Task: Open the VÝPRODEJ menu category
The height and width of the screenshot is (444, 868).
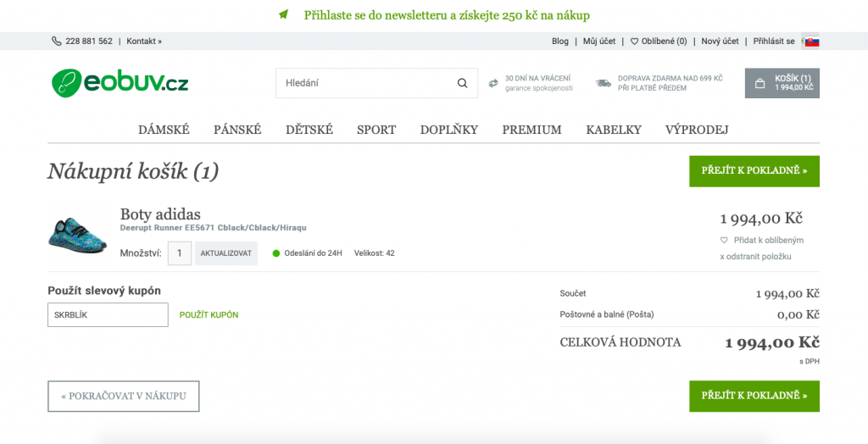Action: coord(697,130)
